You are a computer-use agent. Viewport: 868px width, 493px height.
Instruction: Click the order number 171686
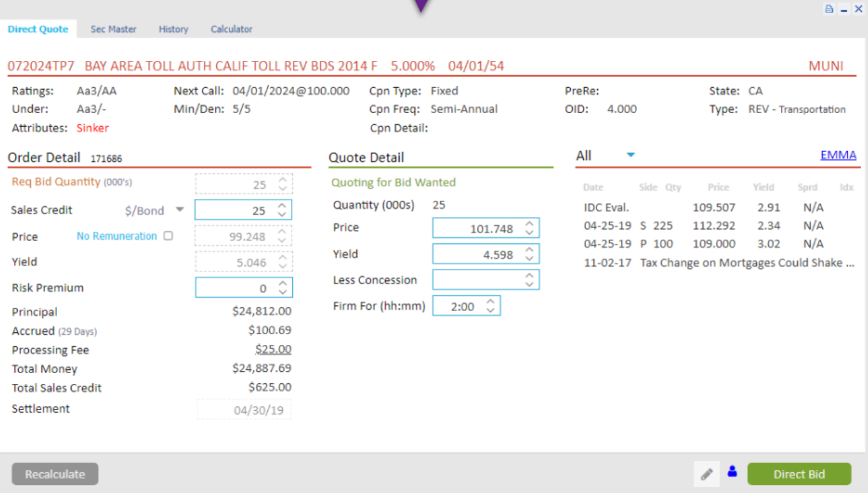point(107,159)
